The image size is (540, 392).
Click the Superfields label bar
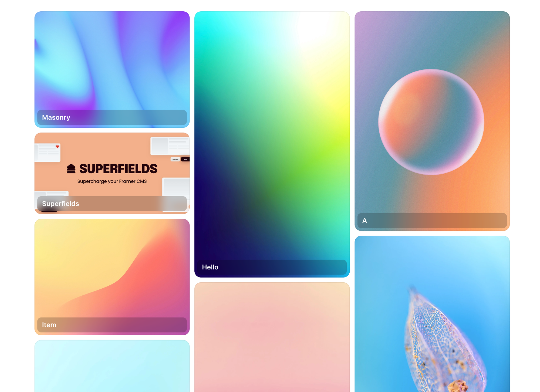tap(112, 204)
